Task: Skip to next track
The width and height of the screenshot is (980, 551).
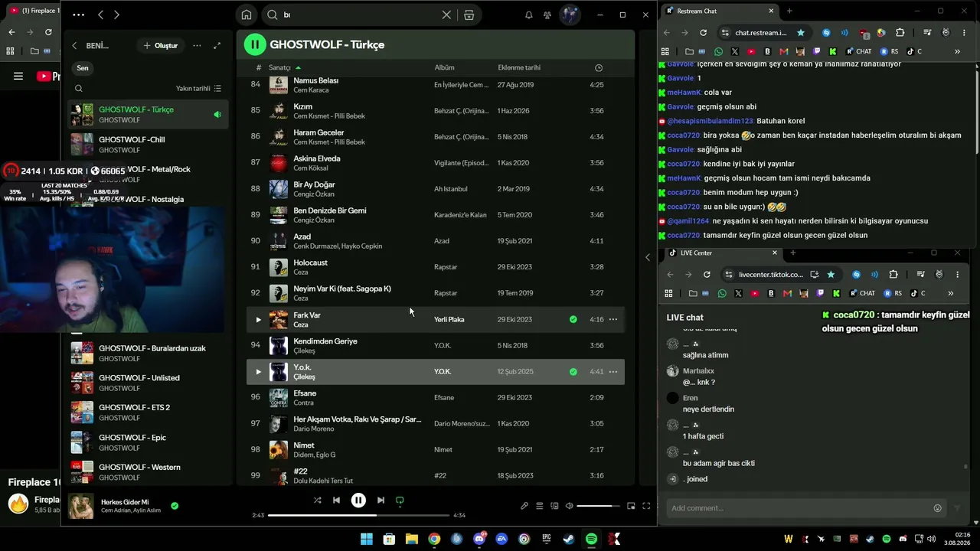Action: pyautogui.click(x=381, y=500)
